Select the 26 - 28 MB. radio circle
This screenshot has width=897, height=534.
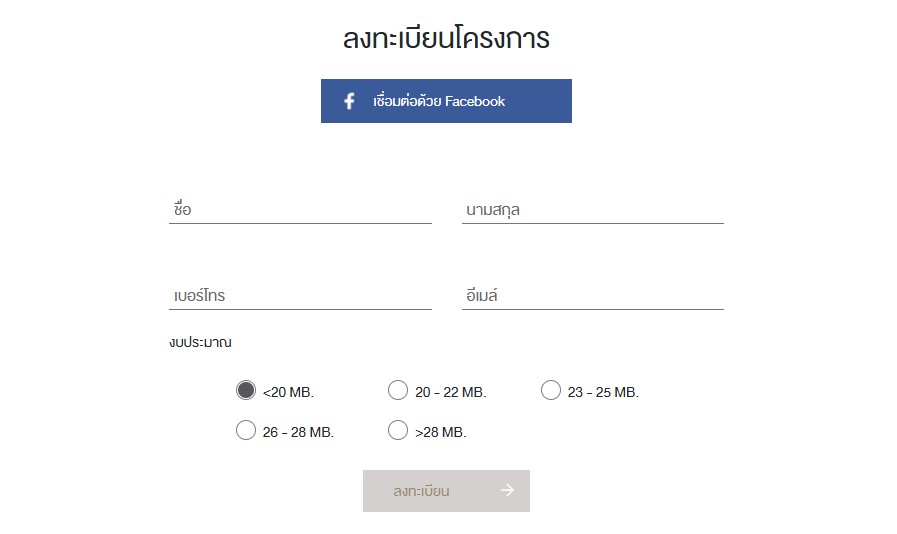point(246,430)
